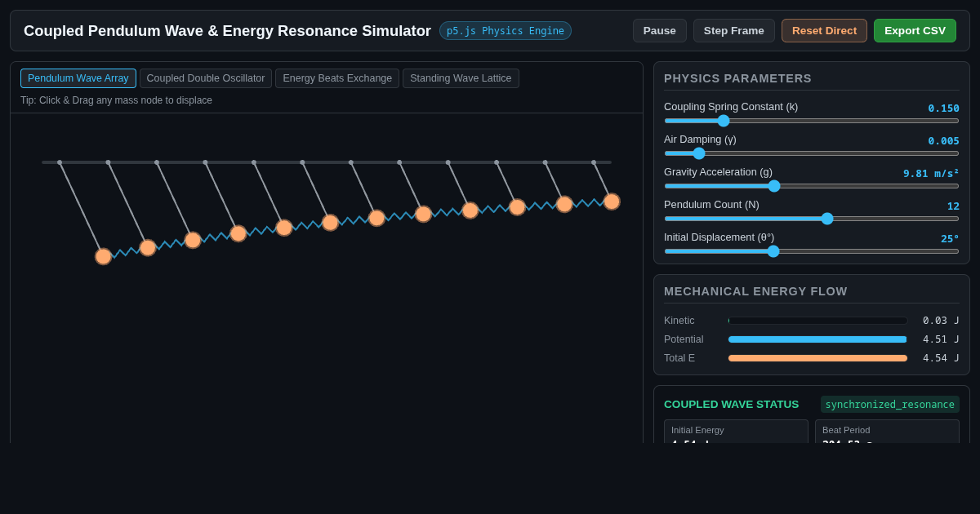Click the Beat Period card

[887, 432]
